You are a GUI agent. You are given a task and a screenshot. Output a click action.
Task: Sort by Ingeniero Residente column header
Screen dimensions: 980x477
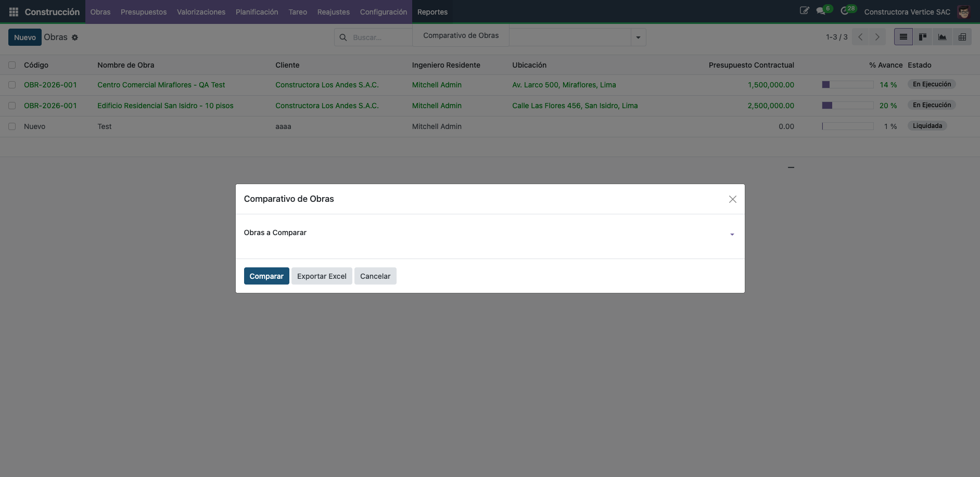[x=446, y=65]
